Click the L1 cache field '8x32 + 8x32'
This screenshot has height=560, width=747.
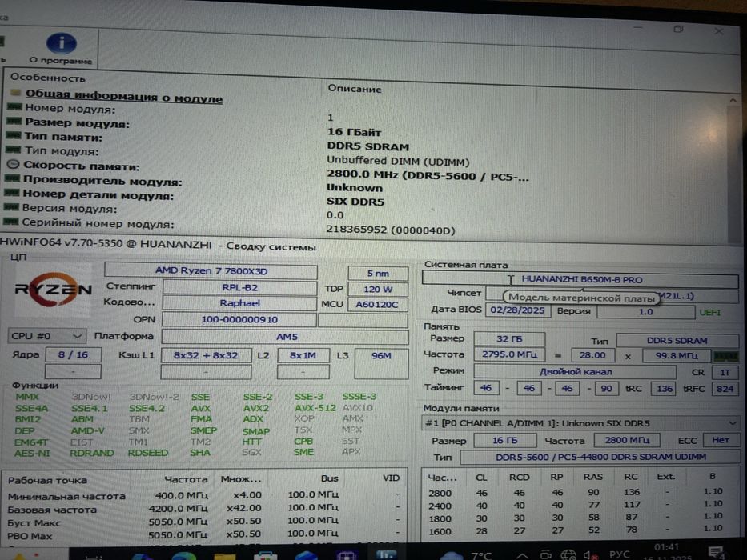[x=206, y=355]
